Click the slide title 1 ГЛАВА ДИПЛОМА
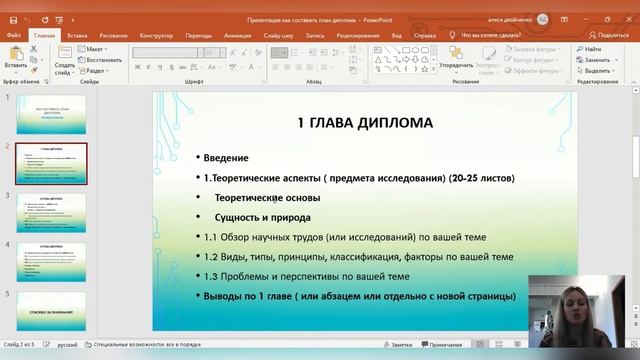 coord(365,122)
